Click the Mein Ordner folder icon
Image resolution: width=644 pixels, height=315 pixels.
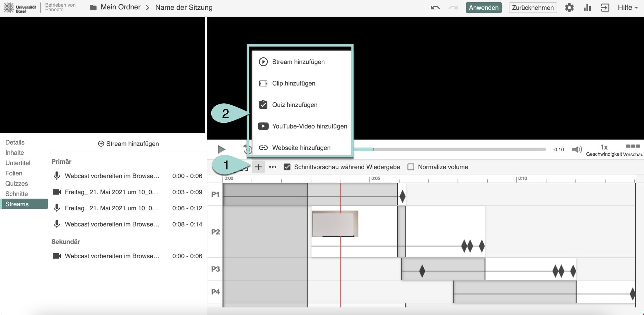[93, 8]
